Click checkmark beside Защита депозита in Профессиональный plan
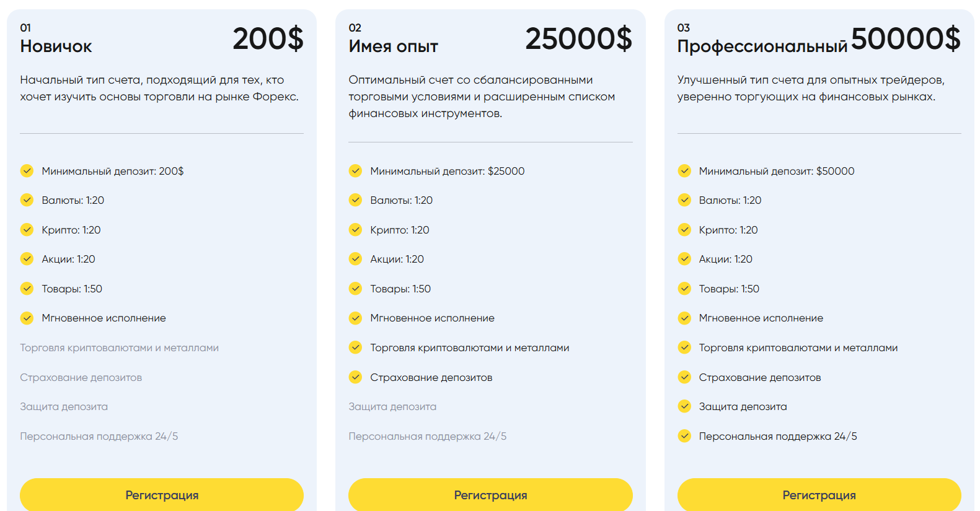The height and width of the screenshot is (511, 980). point(684,406)
